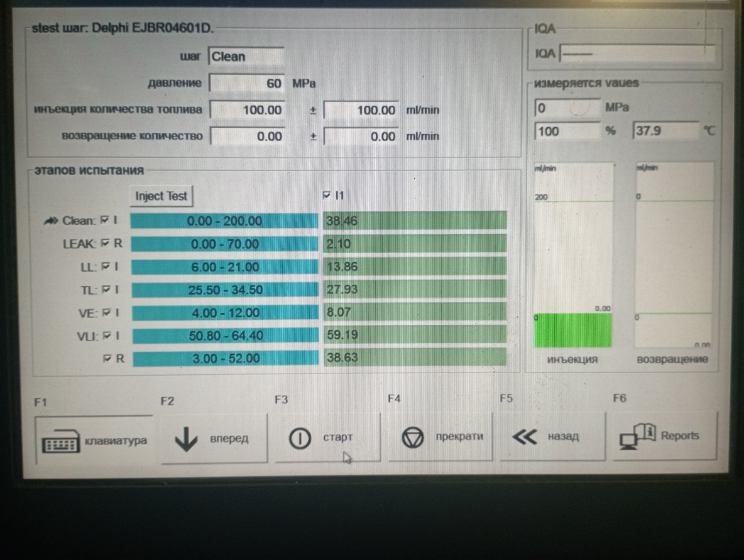Click the measured pressure field showing 0 MPa
Screen dimensions: 744x560
coord(568,108)
